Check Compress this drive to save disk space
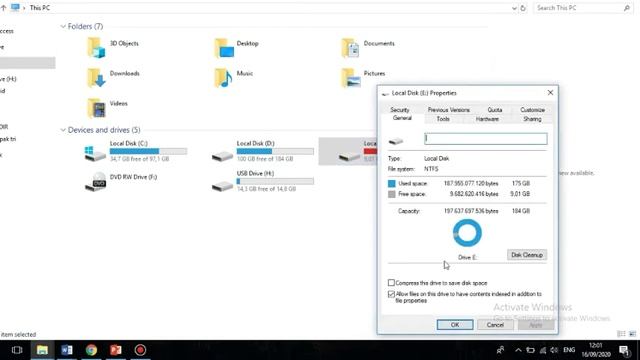 [391, 282]
